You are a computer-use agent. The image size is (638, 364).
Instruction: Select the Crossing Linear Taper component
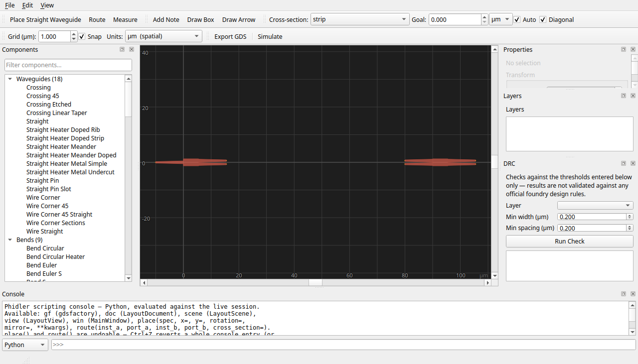(56, 113)
